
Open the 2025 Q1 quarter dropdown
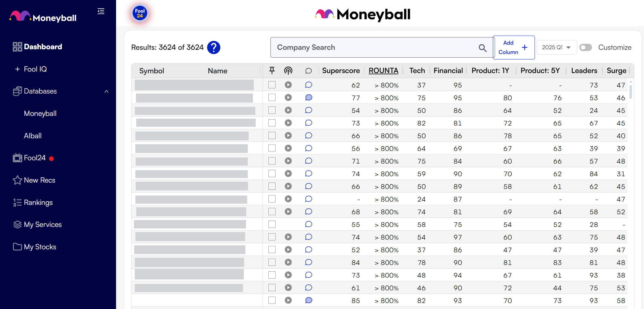(x=556, y=47)
